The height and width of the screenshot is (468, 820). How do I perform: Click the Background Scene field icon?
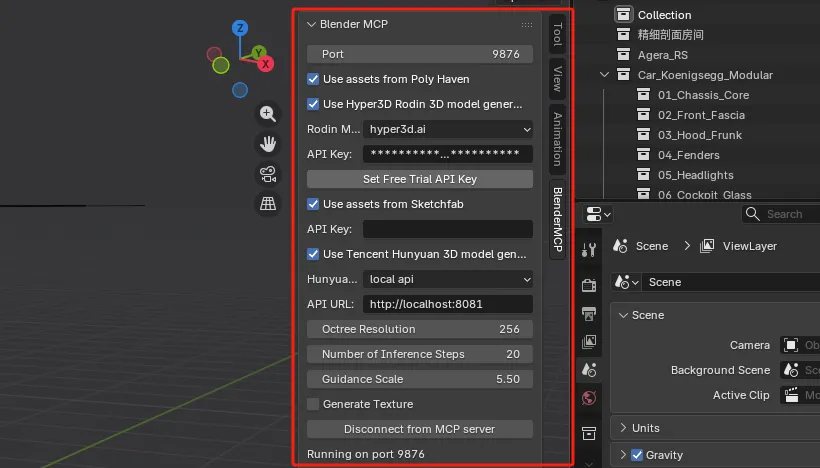click(791, 370)
